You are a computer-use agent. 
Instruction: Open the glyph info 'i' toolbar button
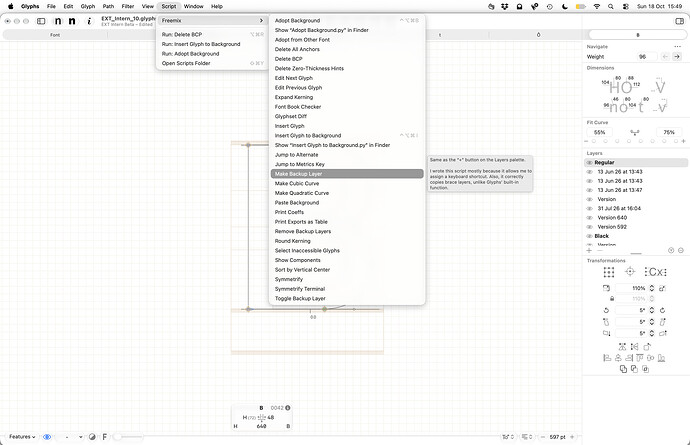tap(89, 21)
